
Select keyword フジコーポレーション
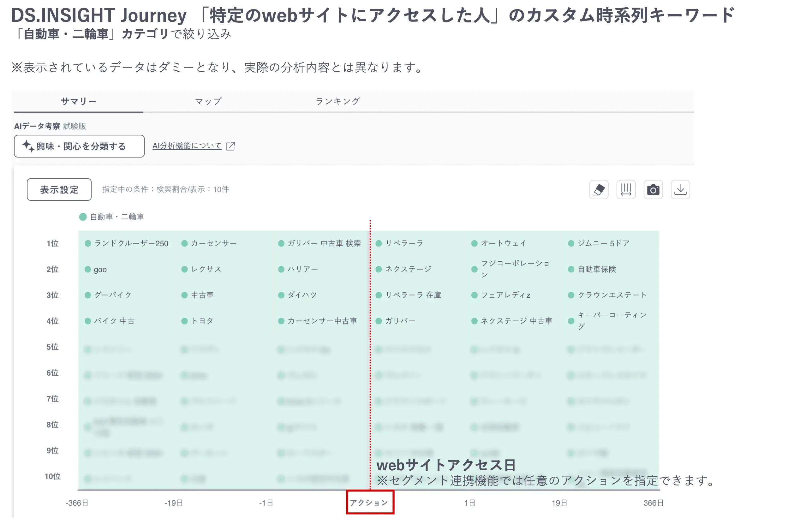point(515,269)
